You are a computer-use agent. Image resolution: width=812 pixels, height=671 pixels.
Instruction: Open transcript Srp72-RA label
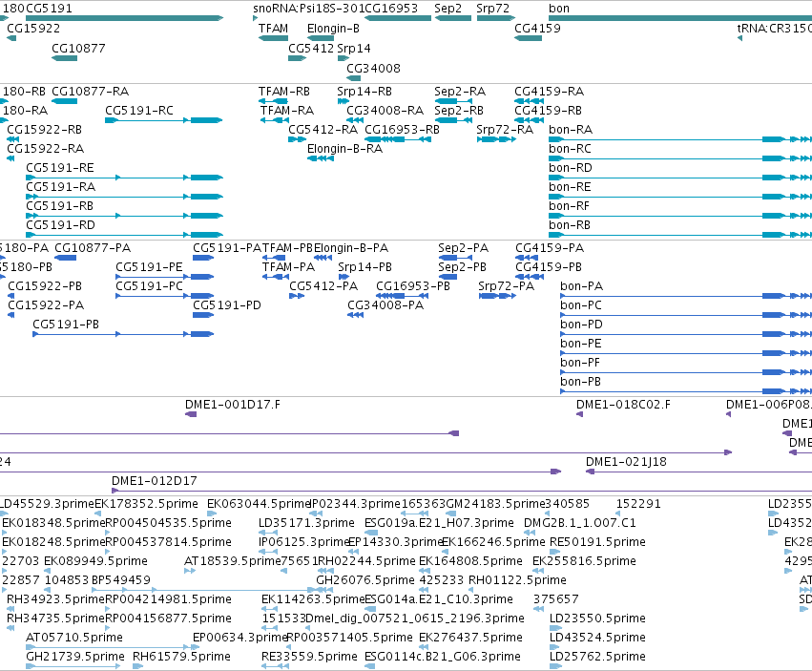[x=505, y=130]
